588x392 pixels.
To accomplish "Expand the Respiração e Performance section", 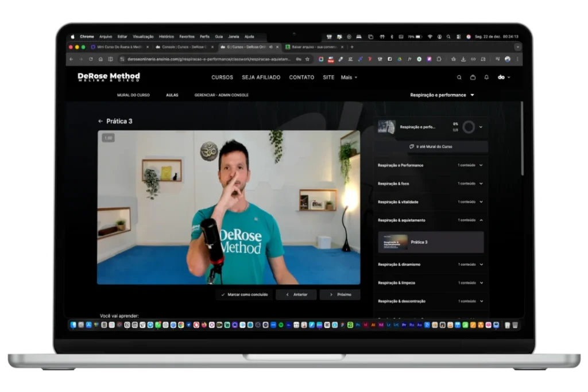I will (430, 165).
